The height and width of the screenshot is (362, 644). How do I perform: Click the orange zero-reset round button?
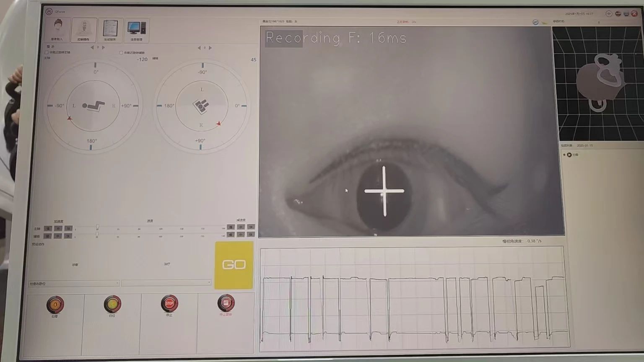tap(55, 305)
